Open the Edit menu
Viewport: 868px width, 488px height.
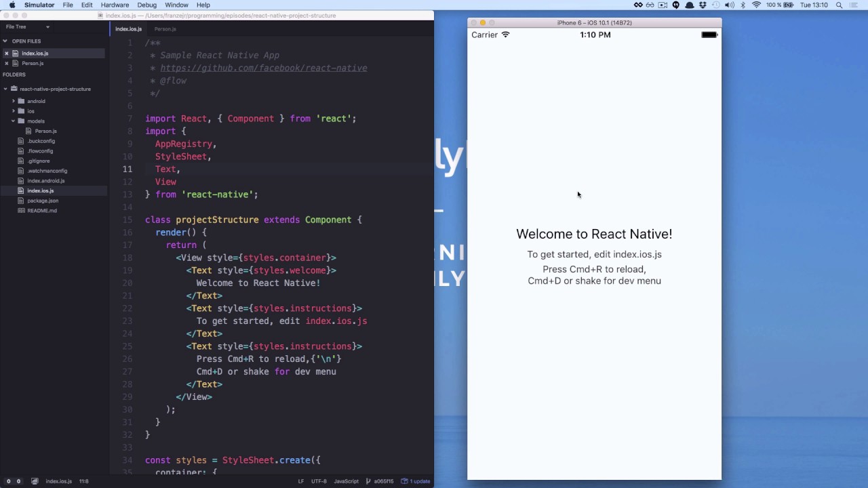point(87,5)
